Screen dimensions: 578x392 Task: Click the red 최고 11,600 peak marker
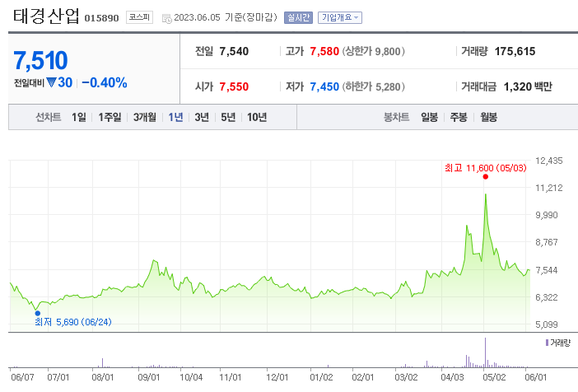[x=486, y=176]
